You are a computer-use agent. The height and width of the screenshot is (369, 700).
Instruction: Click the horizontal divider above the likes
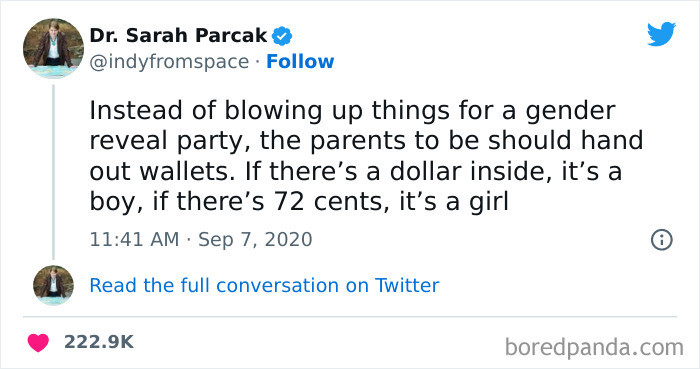coord(350,317)
